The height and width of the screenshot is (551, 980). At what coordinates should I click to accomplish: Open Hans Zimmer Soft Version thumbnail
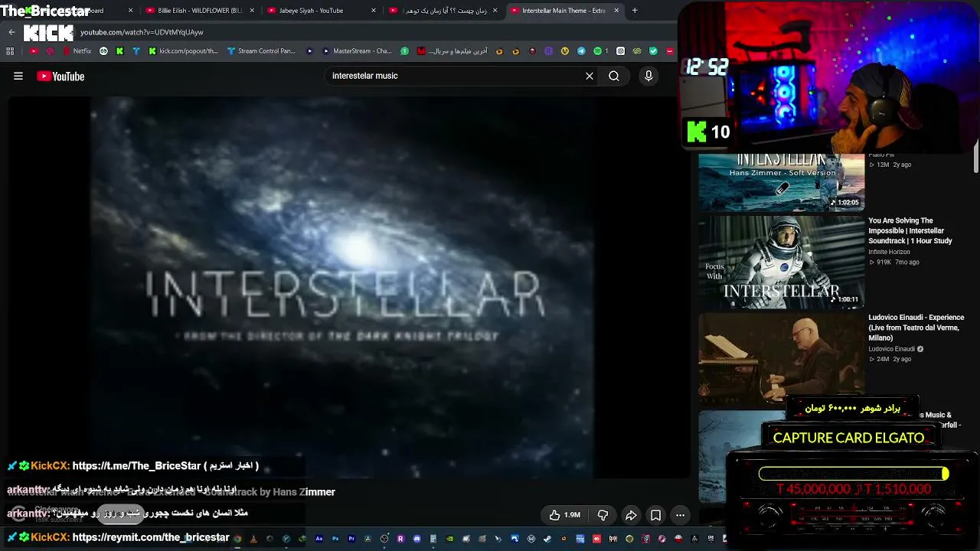click(781, 182)
